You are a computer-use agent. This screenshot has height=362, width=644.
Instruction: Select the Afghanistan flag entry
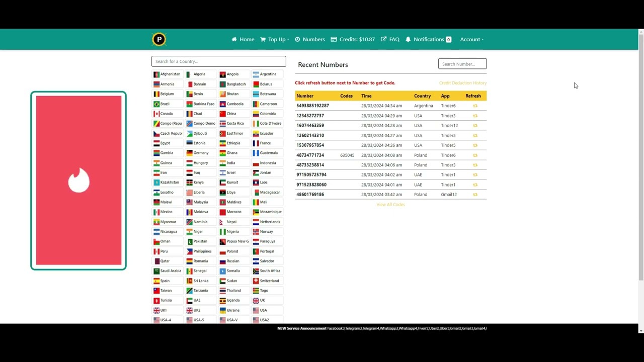click(167, 74)
